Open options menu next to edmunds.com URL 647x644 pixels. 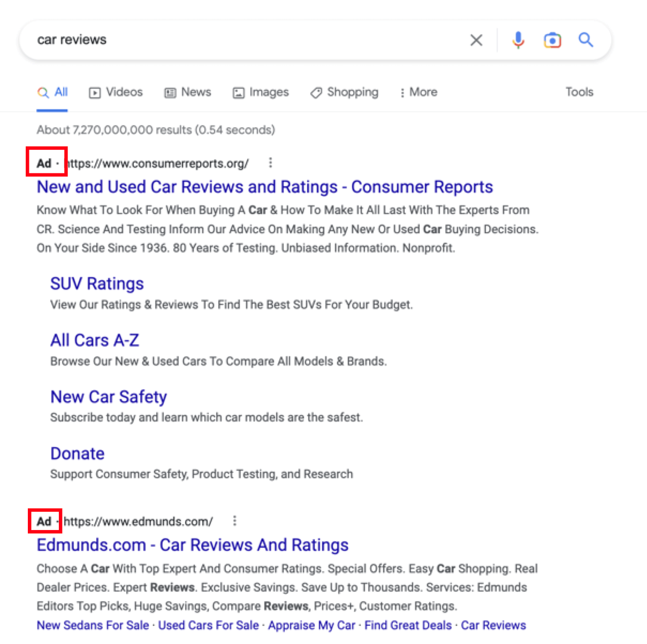[234, 520]
